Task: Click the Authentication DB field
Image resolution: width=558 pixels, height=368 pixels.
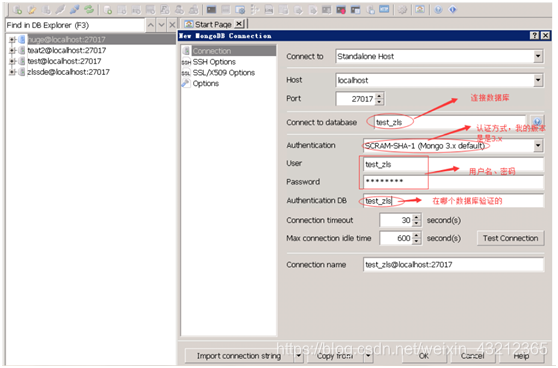Action: 453,201
